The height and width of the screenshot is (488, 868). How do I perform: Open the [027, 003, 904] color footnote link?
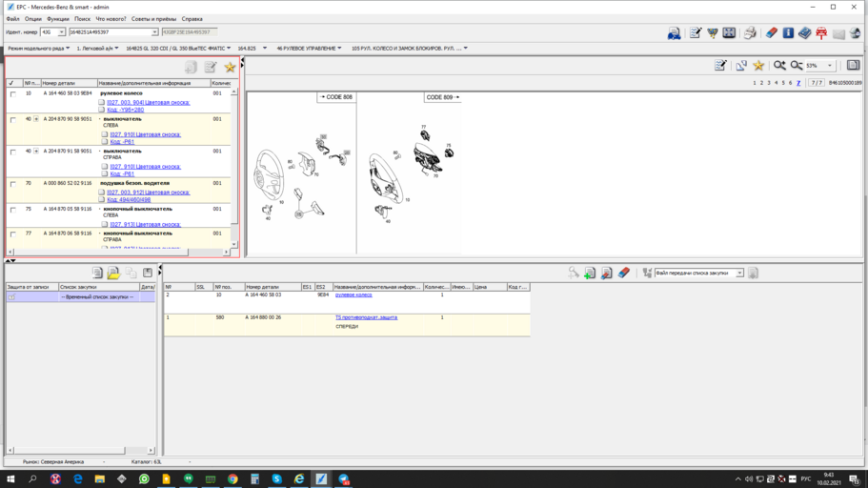(149, 103)
